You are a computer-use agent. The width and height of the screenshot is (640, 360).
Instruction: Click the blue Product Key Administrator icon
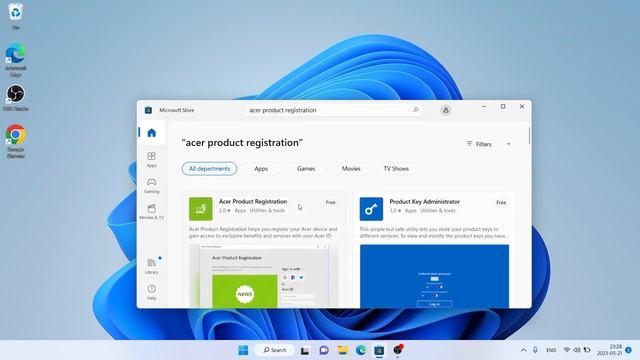click(x=371, y=209)
